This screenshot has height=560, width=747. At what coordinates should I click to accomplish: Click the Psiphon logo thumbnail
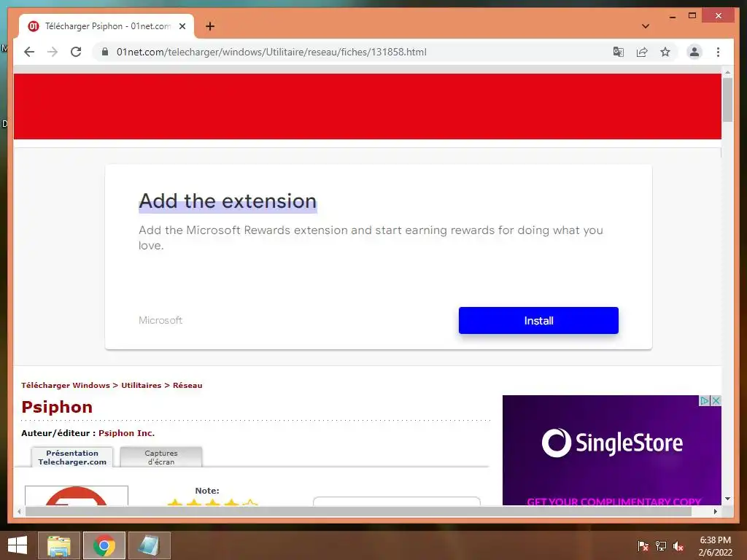(x=76, y=496)
